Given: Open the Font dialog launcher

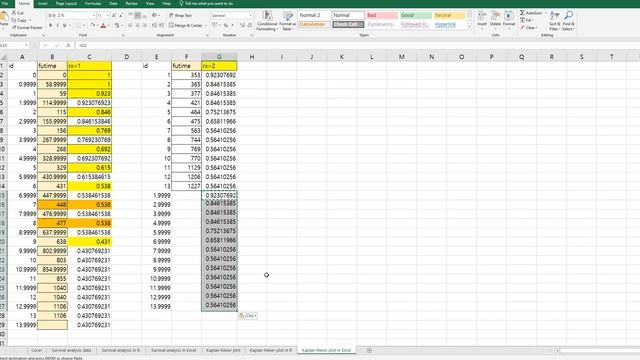Looking at the screenshot, I should 123,36.
